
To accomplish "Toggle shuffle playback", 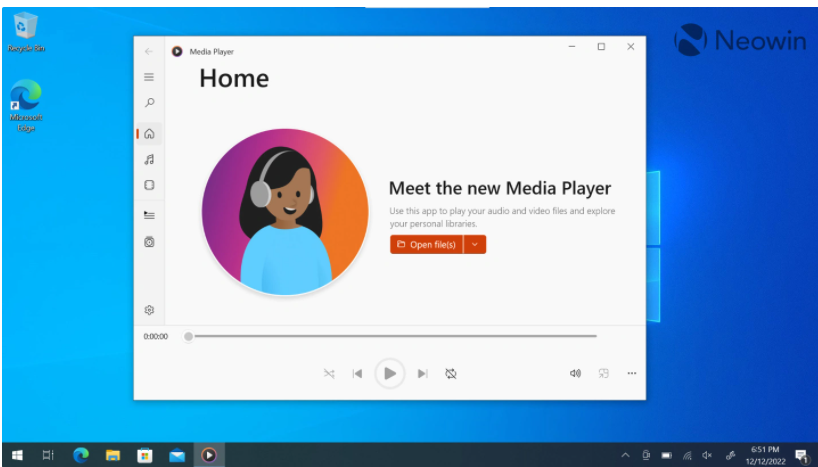I will coord(329,374).
